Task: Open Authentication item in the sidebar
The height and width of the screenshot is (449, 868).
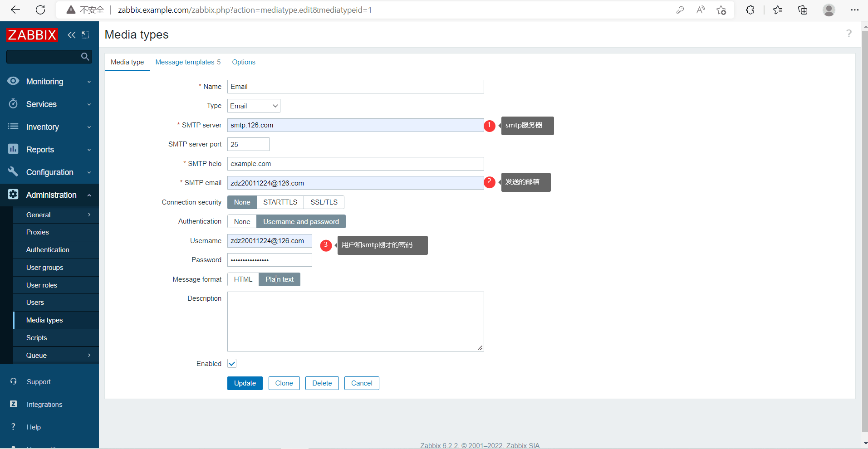Action: [56, 250]
